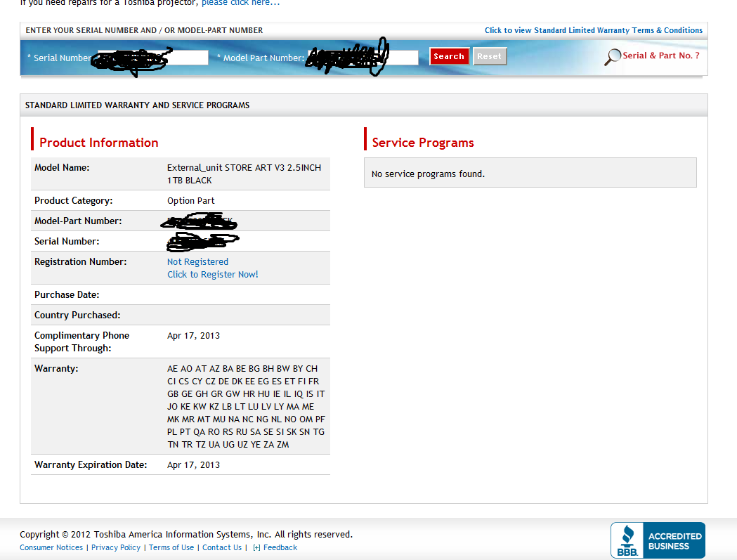This screenshot has height=560, width=737.
Task: Click the 'Country Purchased:' label
Action: pyautogui.click(x=77, y=315)
